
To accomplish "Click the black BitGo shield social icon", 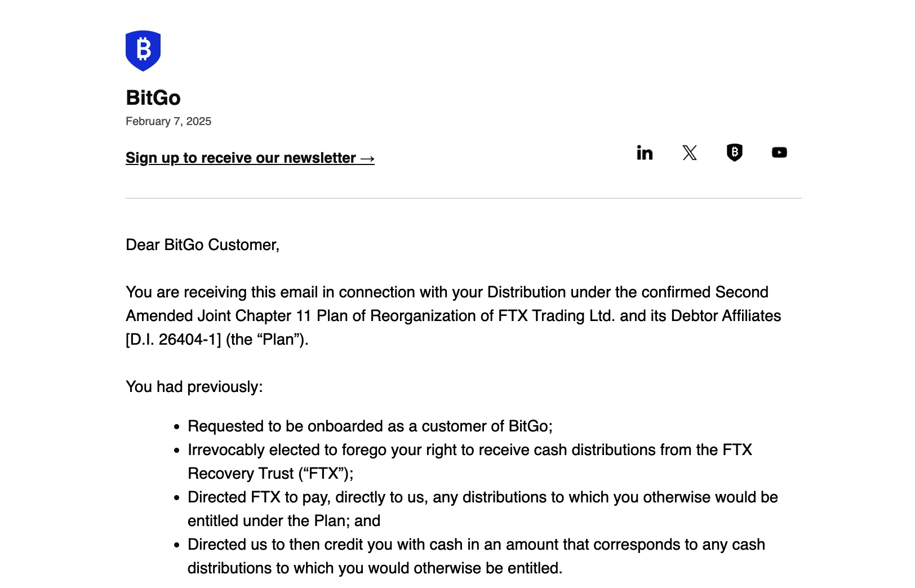I will [x=734, y=153].
